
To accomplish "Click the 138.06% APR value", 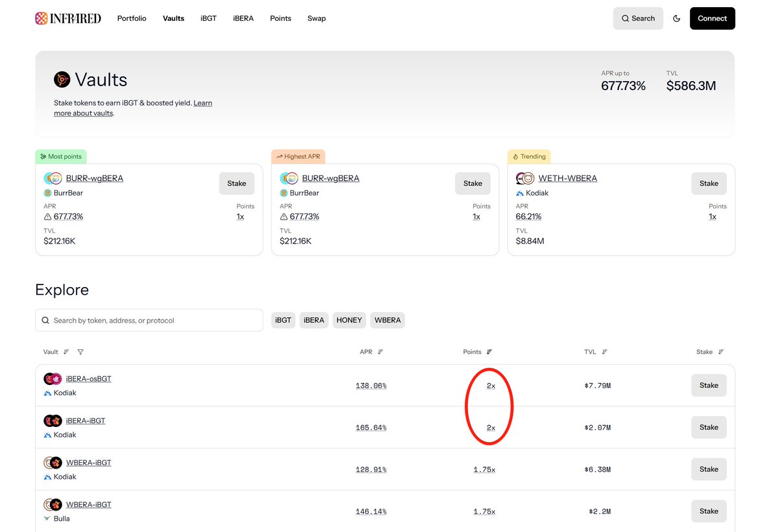I will click(371, 386).
